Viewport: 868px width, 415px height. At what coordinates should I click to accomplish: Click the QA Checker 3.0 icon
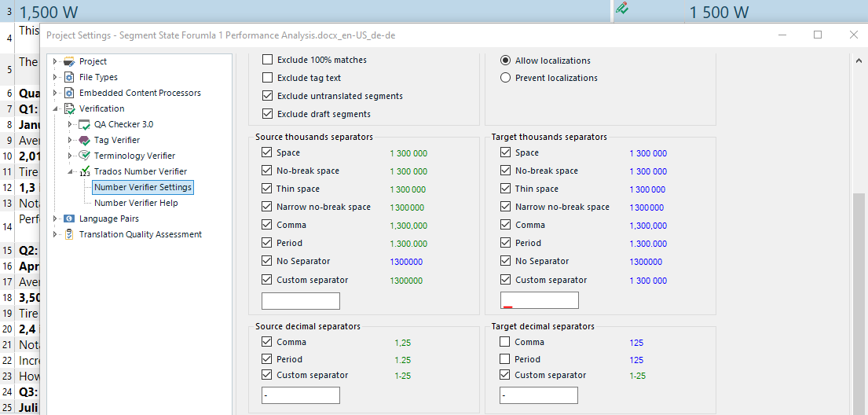pos(85,124)
